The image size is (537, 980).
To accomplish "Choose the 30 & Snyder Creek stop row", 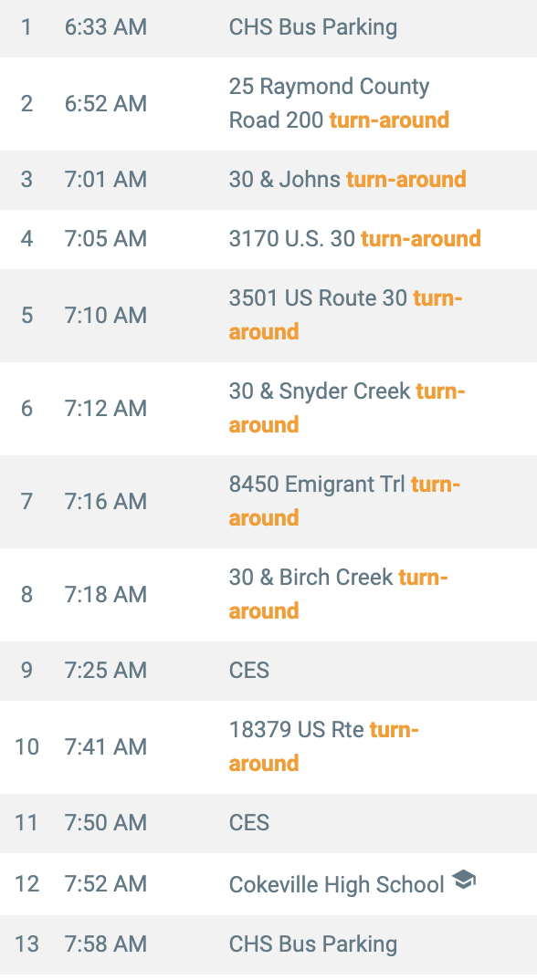I will click(x=268, y=409).
